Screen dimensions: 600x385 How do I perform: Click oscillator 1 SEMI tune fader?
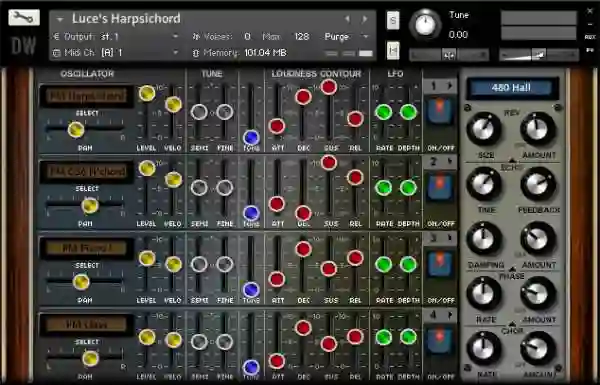tap(199, 112)
